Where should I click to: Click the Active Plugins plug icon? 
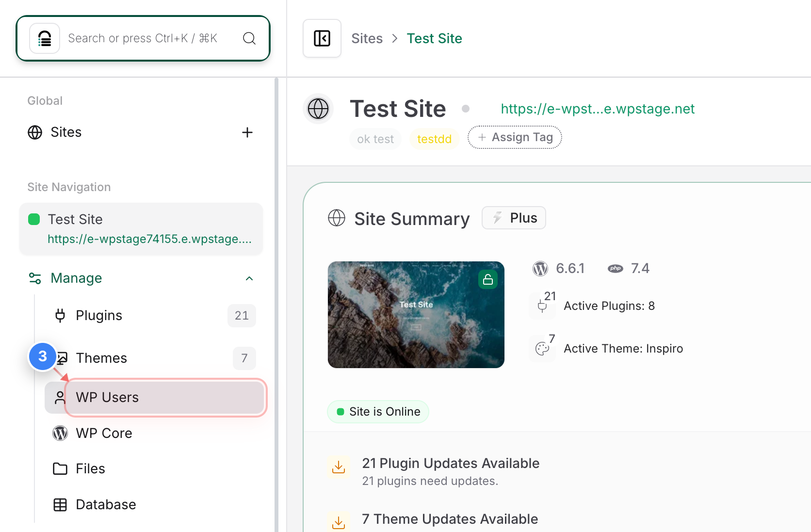[542, 306]
